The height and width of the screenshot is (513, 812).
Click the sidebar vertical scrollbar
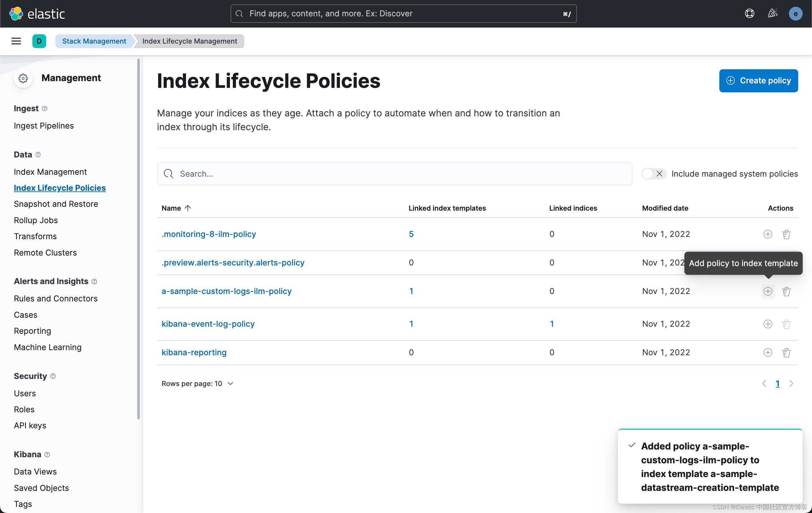click(x=139, y=239)
